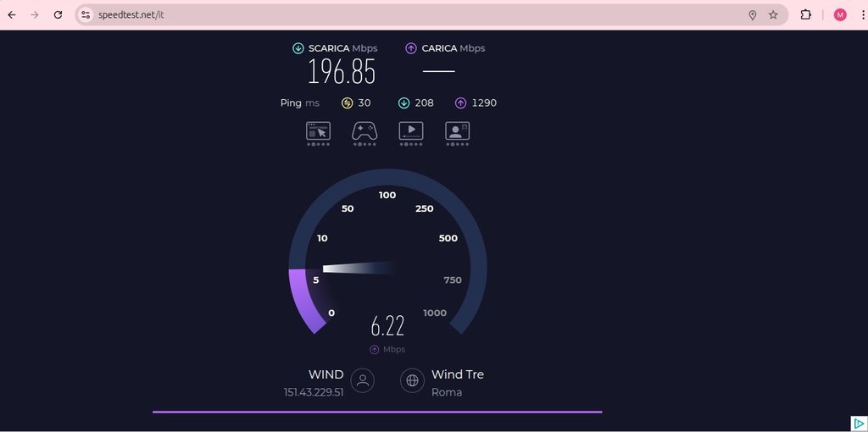Click the 250 mark on the gauge
The width and height of the screenshot is (868, 432).
point(425,208)
